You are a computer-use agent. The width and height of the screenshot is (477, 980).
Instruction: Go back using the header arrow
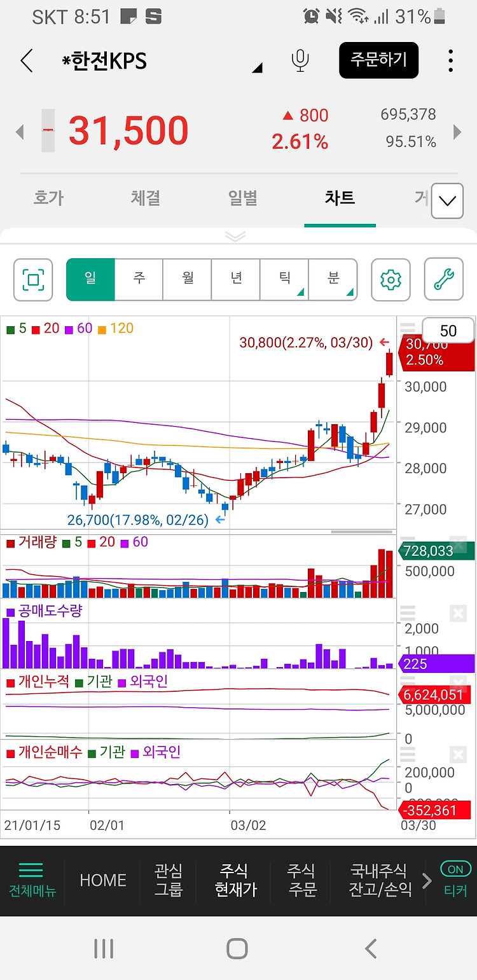pos(26,61)
